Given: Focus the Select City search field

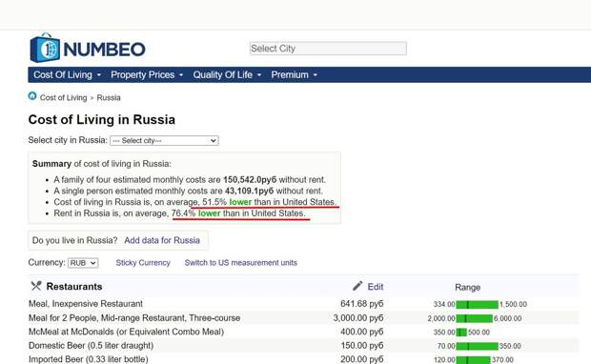Looking at the screenshot, I should [328, 49].
